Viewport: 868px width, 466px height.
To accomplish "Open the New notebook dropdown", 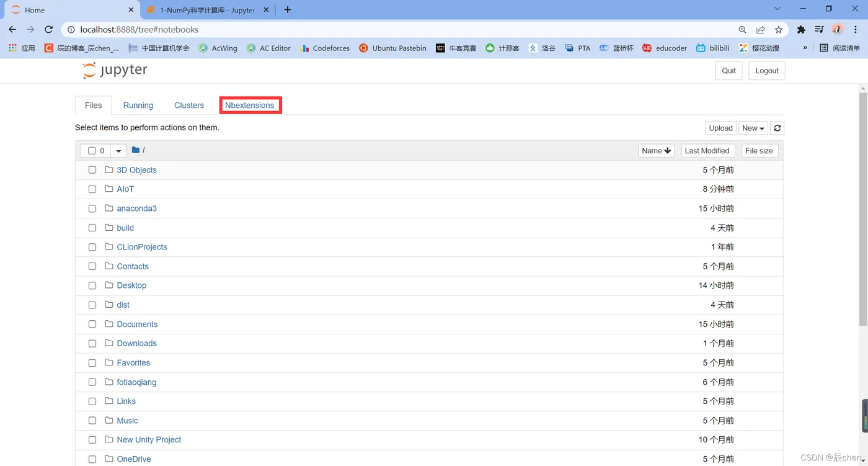I will coord(753,128).
